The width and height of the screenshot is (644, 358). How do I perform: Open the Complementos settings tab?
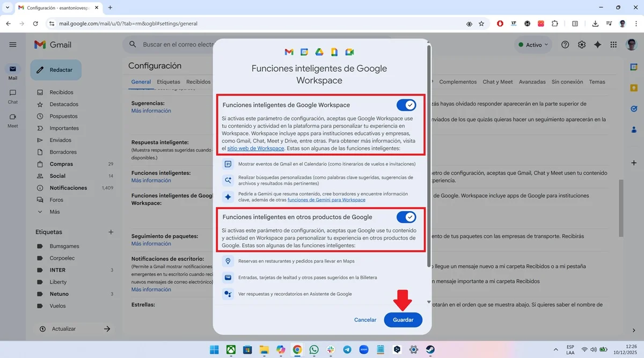tap(458, 82)
